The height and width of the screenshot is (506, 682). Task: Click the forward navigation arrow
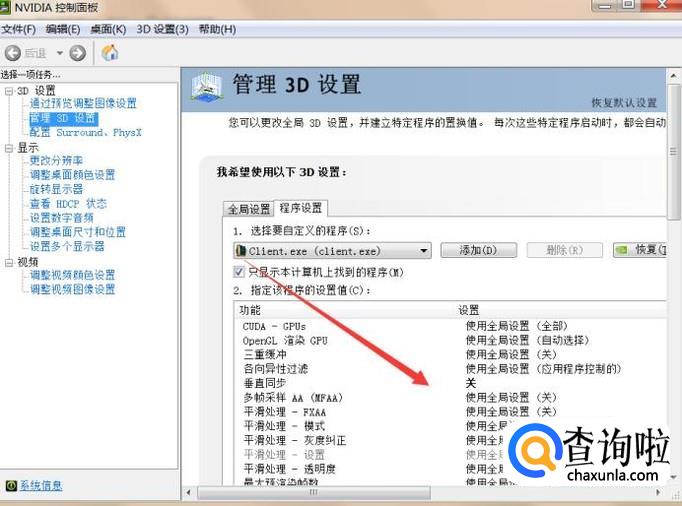coord(78,53)
